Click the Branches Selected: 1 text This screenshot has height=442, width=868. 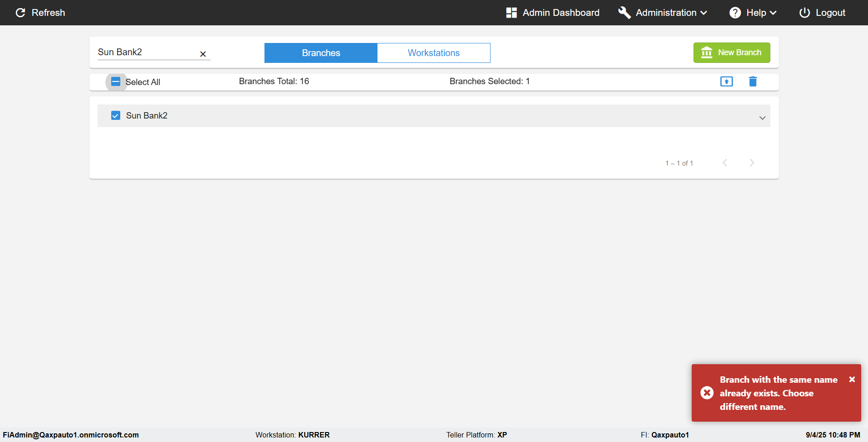click(490, 81)
